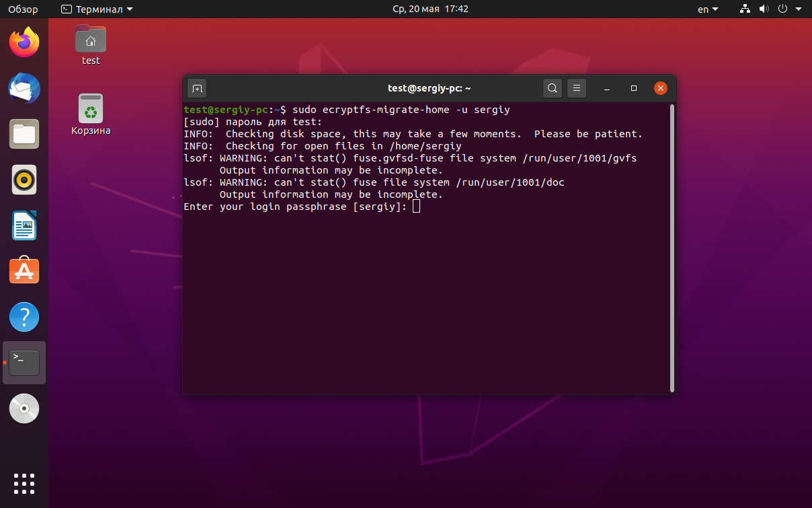Open LibreOffice Writer from the dock

click(24, 225)
